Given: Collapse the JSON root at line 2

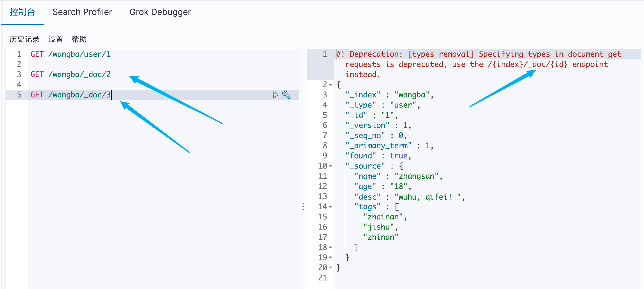Looking at the screenshot, I should tap(331, 85).
